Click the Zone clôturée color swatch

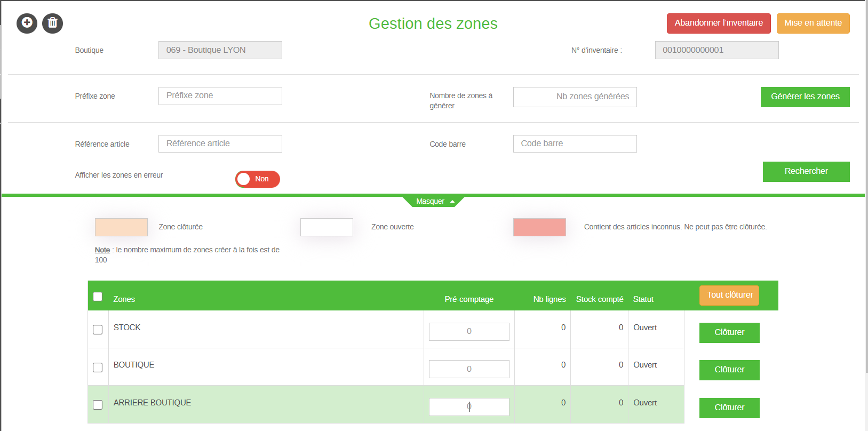coord(121,227)
